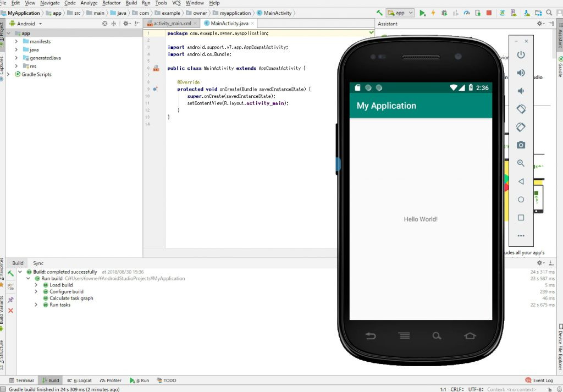Toggle the Build tool window button in bottom bar
This screenshot has width=563, height=392.
click(49, 380)
